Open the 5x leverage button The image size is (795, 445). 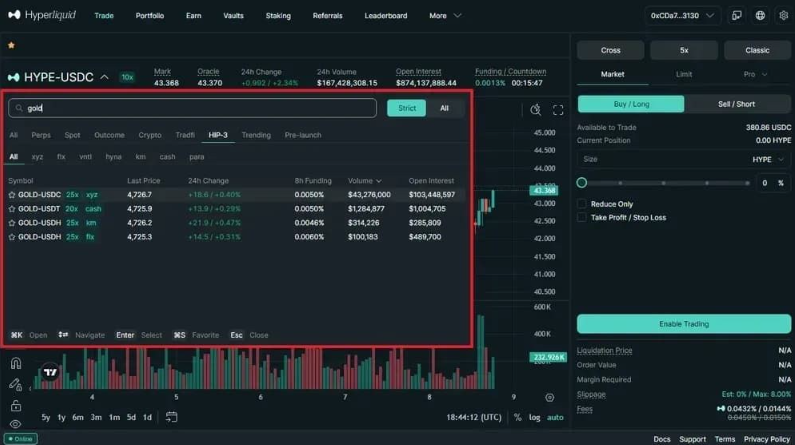[684, 50]
